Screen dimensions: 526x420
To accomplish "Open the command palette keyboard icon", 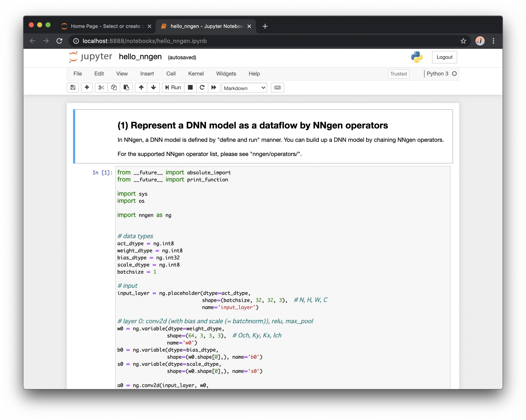I will point(277,87).
